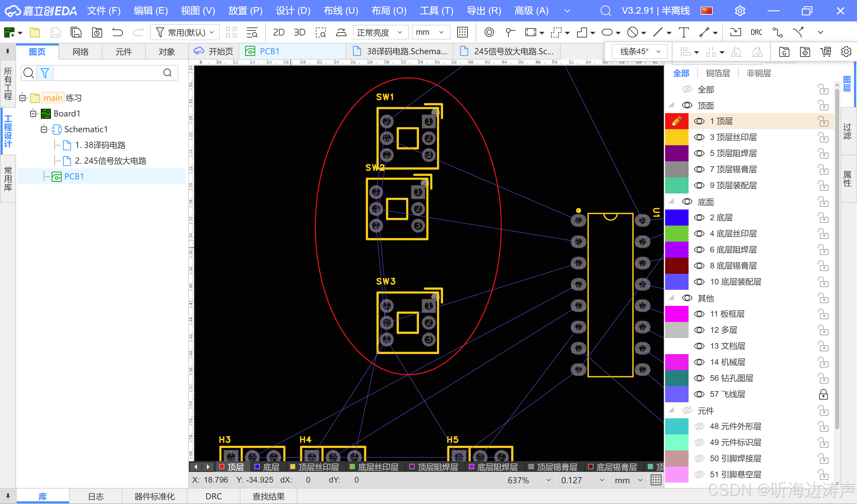The height and width of the screenshot is (504, 857).
Task: Click the layer panel settings gear
Action: click(x=846, y=52)
